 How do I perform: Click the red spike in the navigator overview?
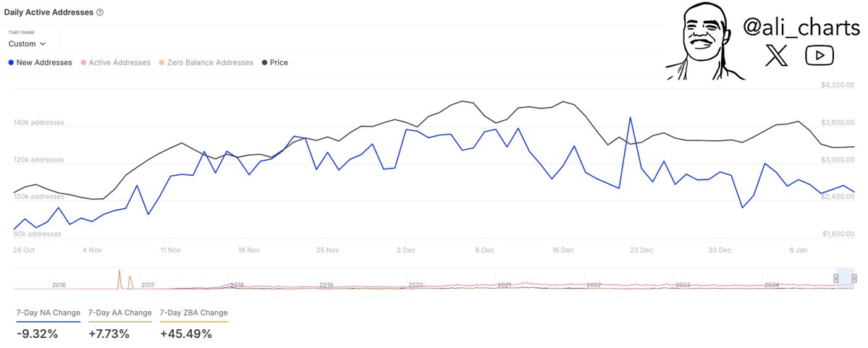[119, 278]
